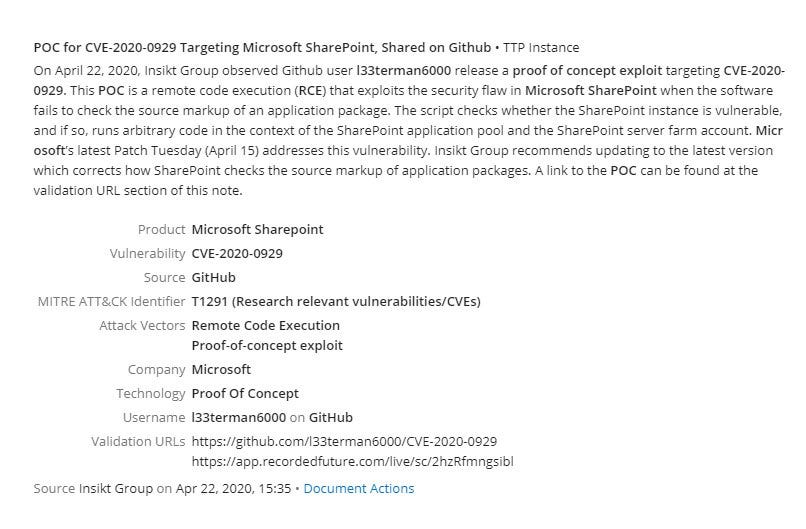Select Microsoft Sharepoint product entity

point(258,229)
